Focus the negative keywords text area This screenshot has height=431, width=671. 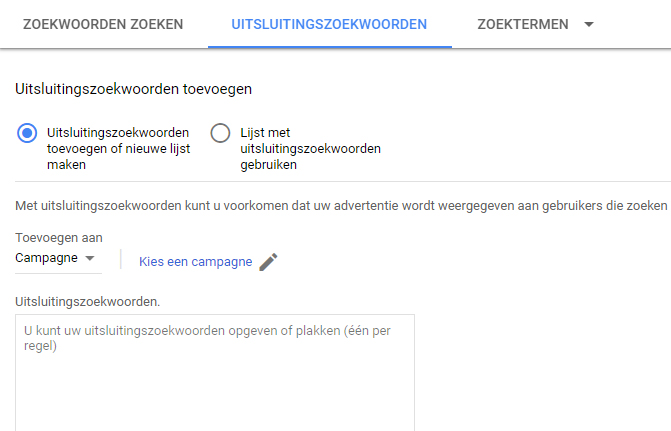[215, 373]
